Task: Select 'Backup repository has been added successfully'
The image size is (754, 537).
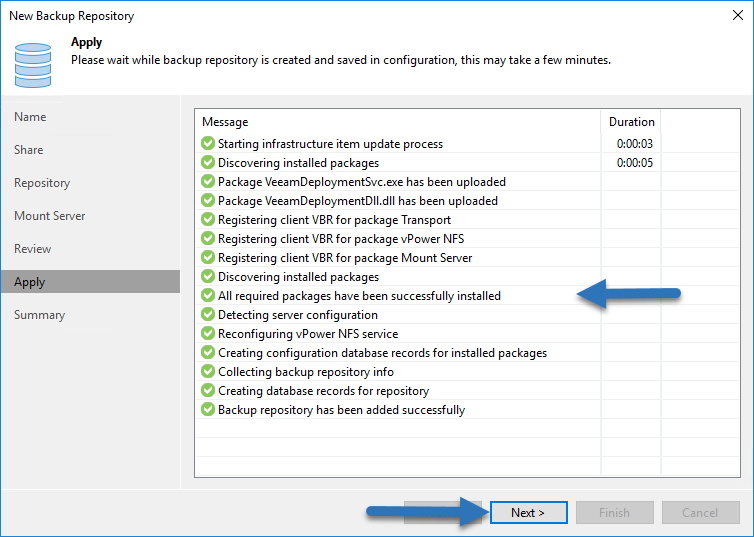Action: (x=341, y=410)
